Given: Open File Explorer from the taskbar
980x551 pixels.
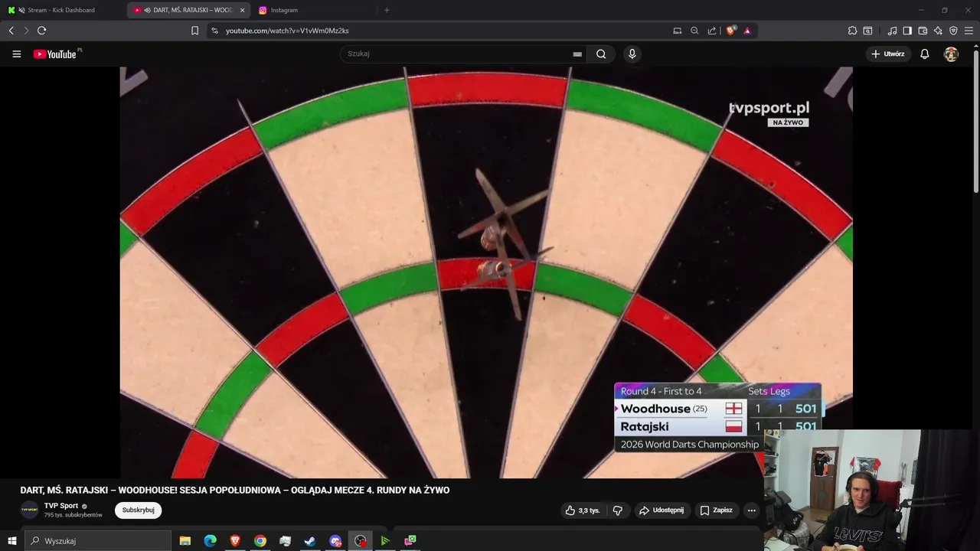Looking at the screenshot, I should point(185,541).
